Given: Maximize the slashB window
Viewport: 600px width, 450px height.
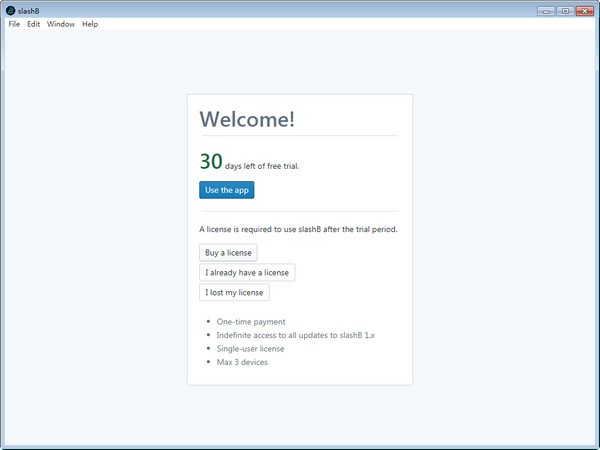Looking at the screenshot, I should click(x=565, y=10).
